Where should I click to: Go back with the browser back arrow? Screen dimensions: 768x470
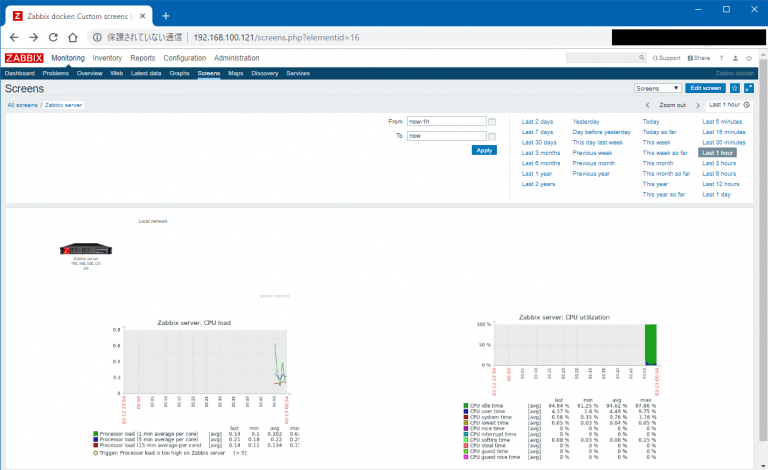coord(14,37)
